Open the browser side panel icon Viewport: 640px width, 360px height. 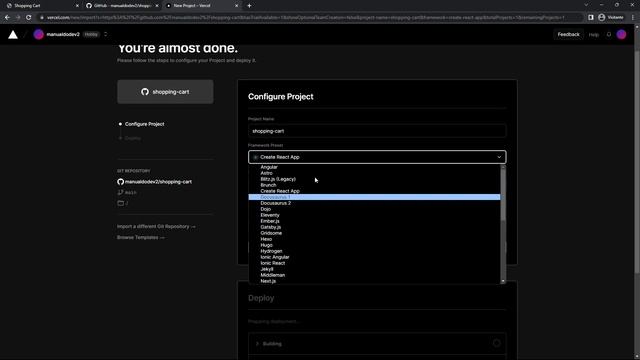(591, 18)
